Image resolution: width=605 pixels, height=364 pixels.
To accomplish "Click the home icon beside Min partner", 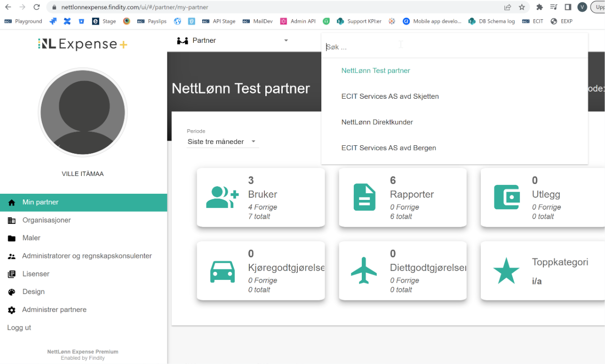I will click(12, 203).
